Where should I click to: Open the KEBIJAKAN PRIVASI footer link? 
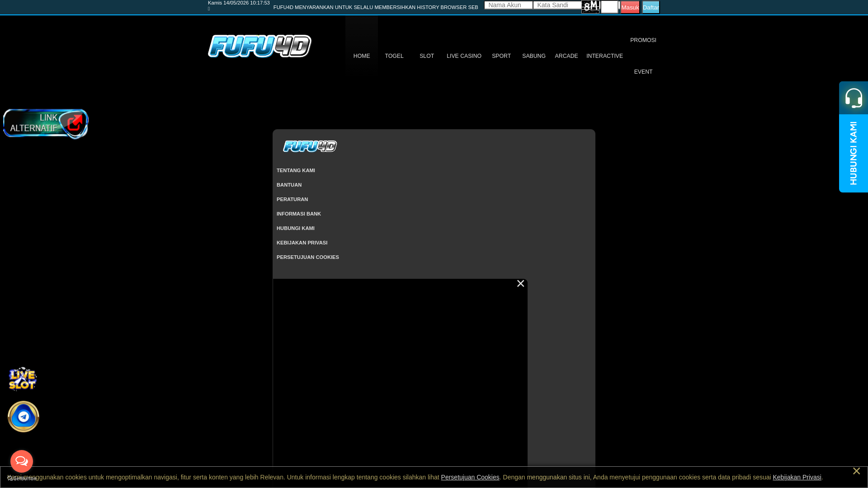(x=302, y=243)
